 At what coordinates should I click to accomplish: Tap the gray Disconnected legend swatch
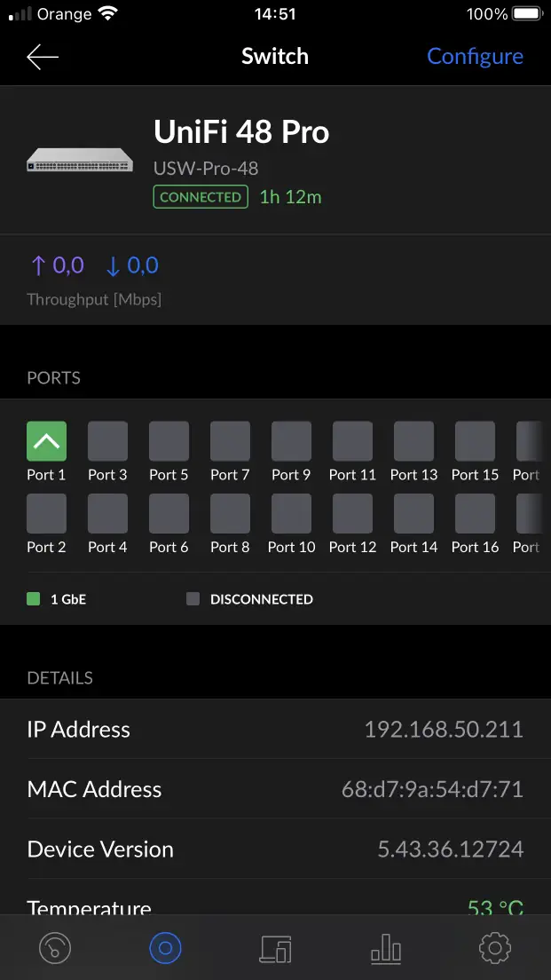pyautogui.click(x=193, y=599)
